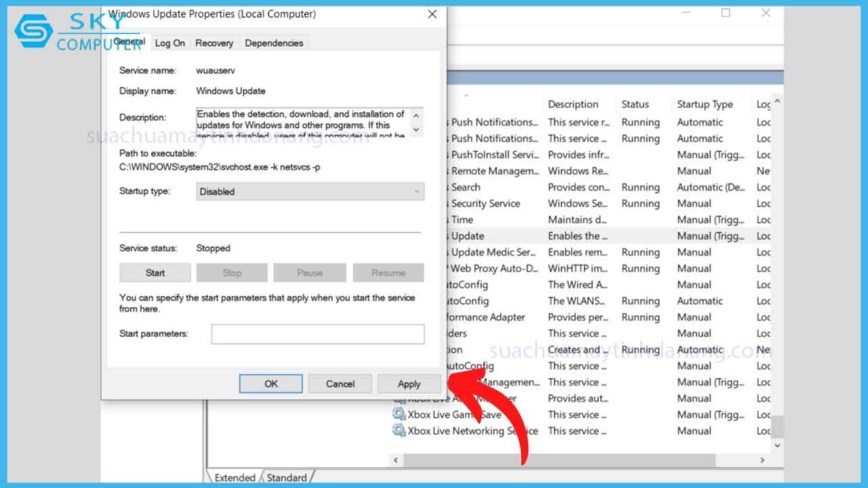Viewport: 868px width, 488px height.
Task: Click the greyed-out Pause button
Action: pyautogui.click(x=310, y=272)
